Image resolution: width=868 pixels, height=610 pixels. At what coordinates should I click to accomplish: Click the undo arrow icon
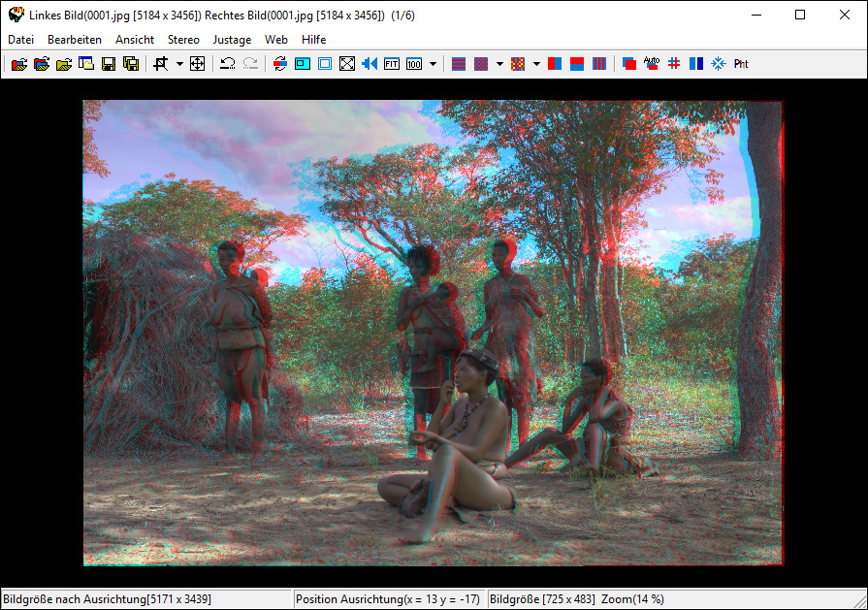point(227,64)
